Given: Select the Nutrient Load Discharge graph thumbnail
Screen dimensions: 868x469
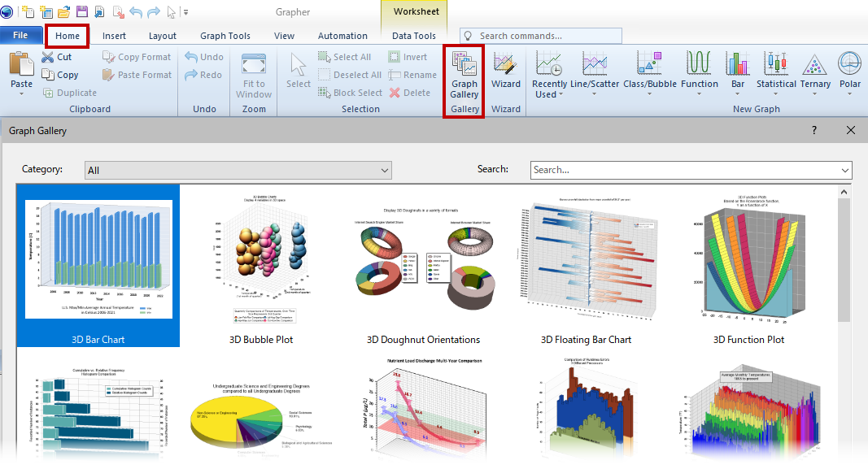Looking at the screenshot, I should (x=424, y=408).
